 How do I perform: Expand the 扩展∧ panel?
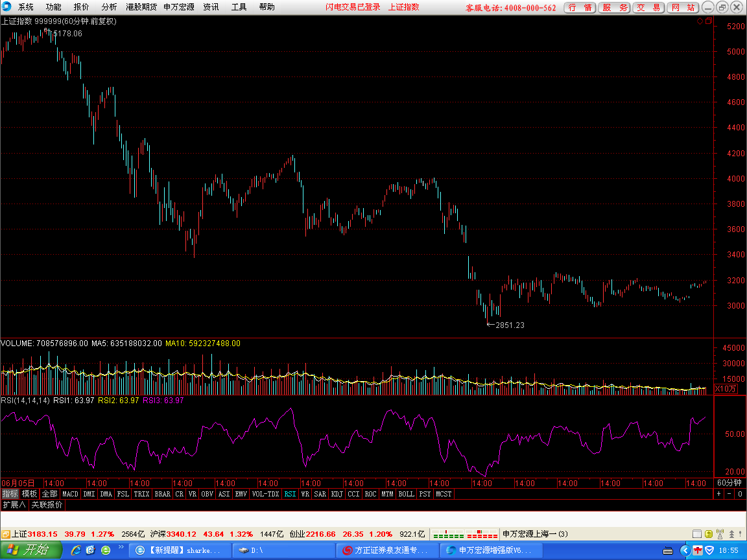14,505
